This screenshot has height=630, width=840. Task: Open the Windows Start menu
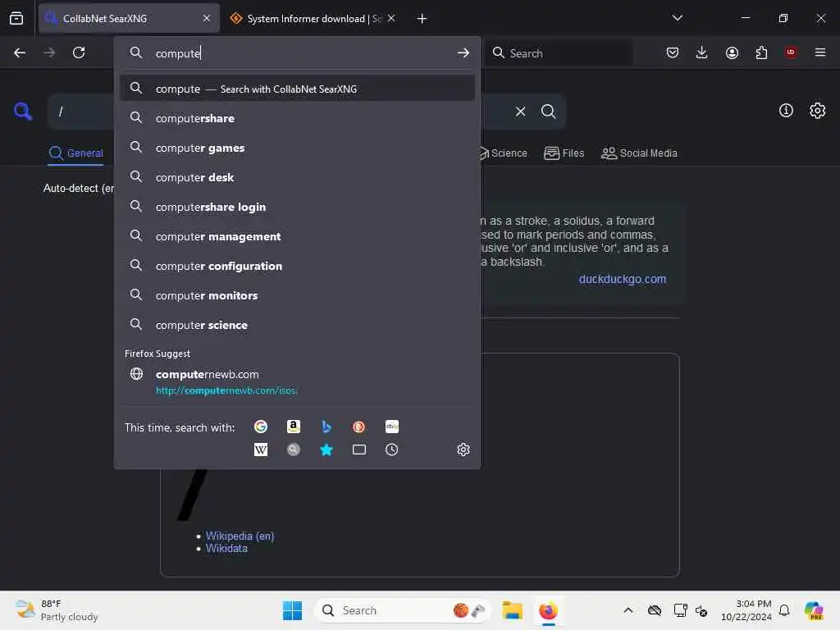(x=292, y=610)
